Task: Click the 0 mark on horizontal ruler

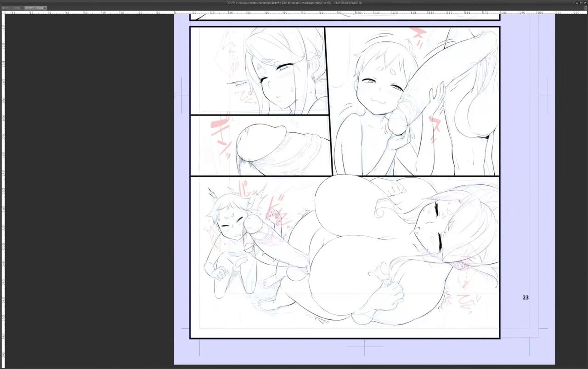Action: pos(176,12)
